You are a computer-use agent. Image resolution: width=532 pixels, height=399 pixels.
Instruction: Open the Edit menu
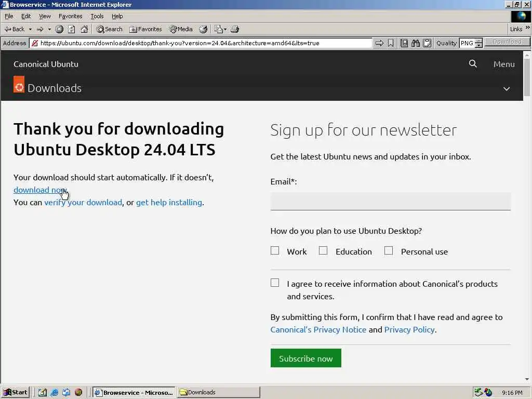26,16
